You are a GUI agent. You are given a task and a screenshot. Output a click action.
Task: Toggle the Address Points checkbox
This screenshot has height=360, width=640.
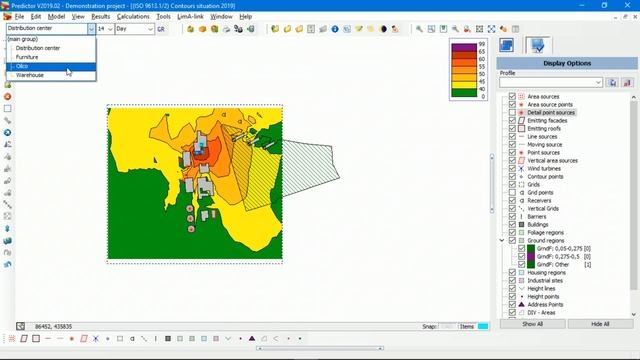[512, 304]
